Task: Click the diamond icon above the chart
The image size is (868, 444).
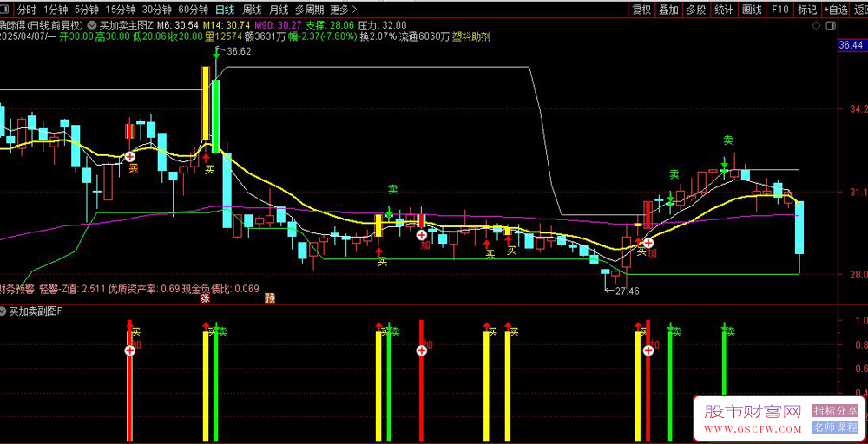Action: [x=817, y=26]
